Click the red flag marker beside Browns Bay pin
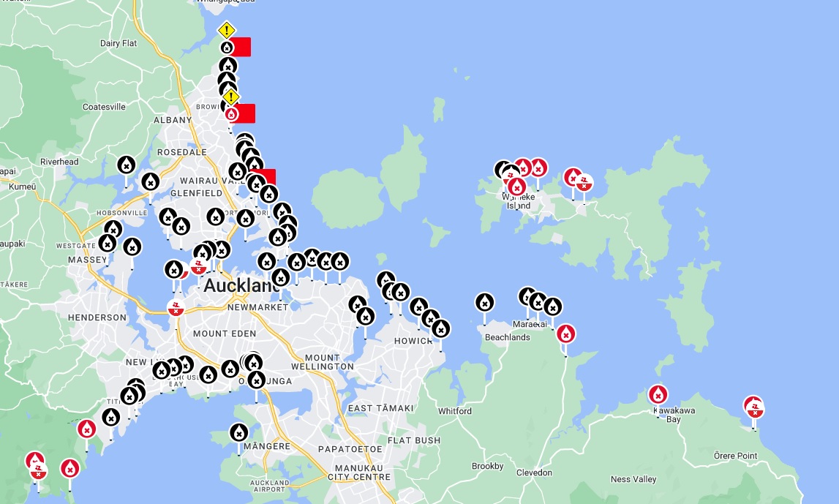Image resolution: width=839 pixels, height=504 pixels. [x=245, y=113]
